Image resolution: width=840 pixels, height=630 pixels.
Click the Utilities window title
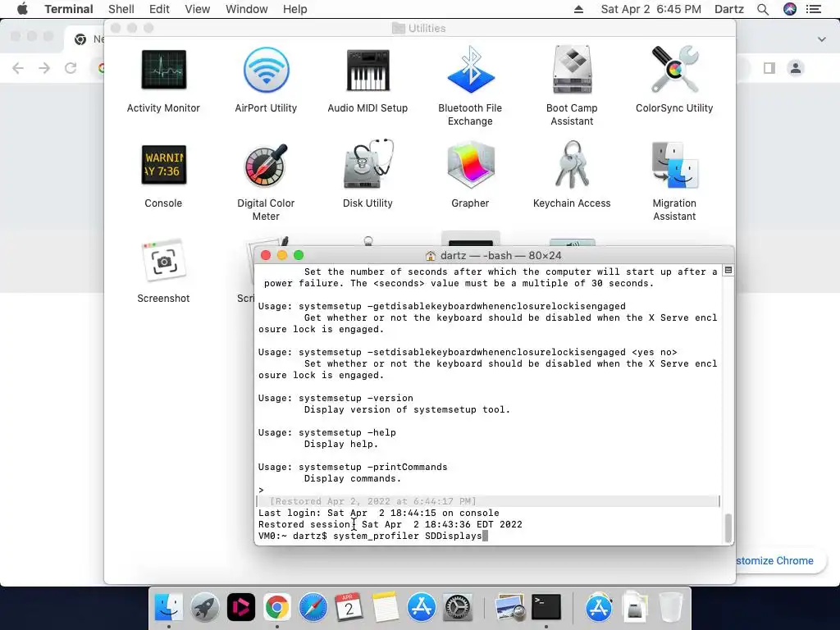419,28
